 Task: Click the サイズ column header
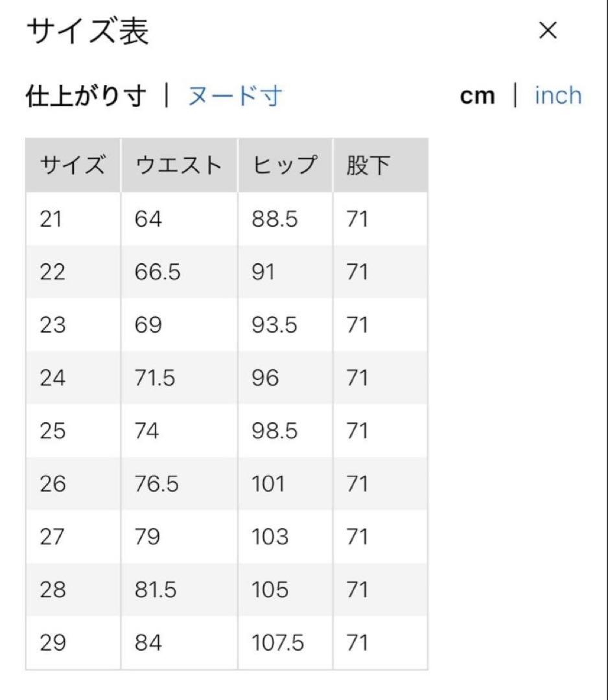point(72,166)
